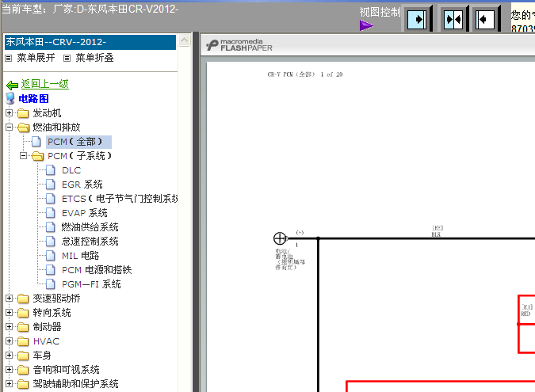535x392 pixels.
Task: Open the PCM(全部) diagram entry
Action: (x=78, y=142)
